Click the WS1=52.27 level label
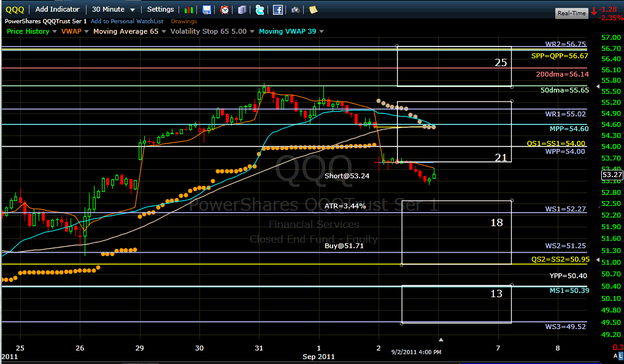624x364 pixels. 566,209
